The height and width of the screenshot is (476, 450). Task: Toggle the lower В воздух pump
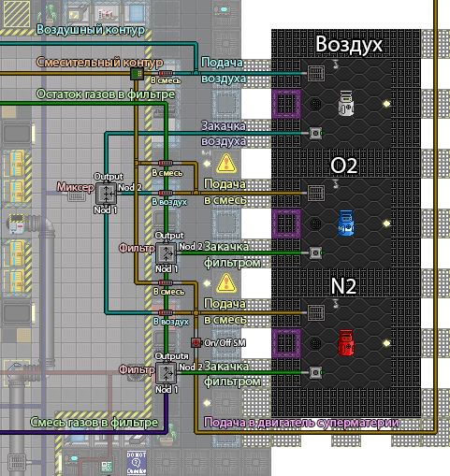coord(166,312)
